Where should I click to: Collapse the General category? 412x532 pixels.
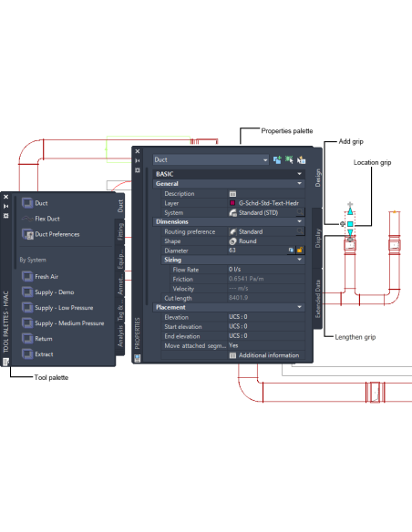tap(299, 183)
